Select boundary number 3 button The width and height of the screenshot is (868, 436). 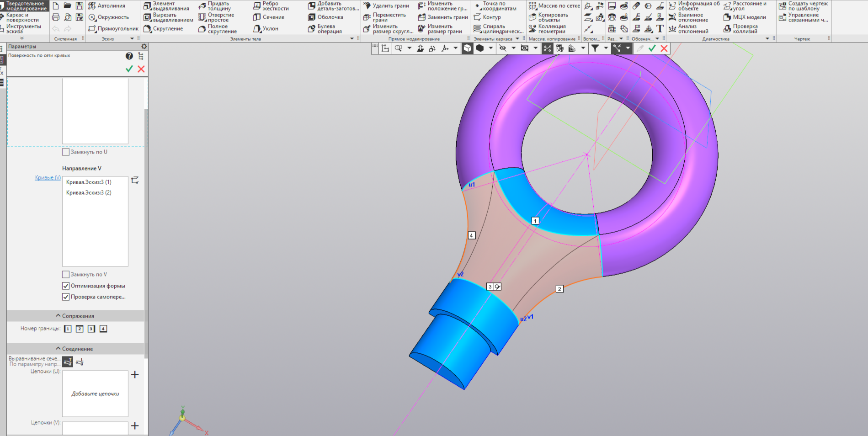[91, 329]
